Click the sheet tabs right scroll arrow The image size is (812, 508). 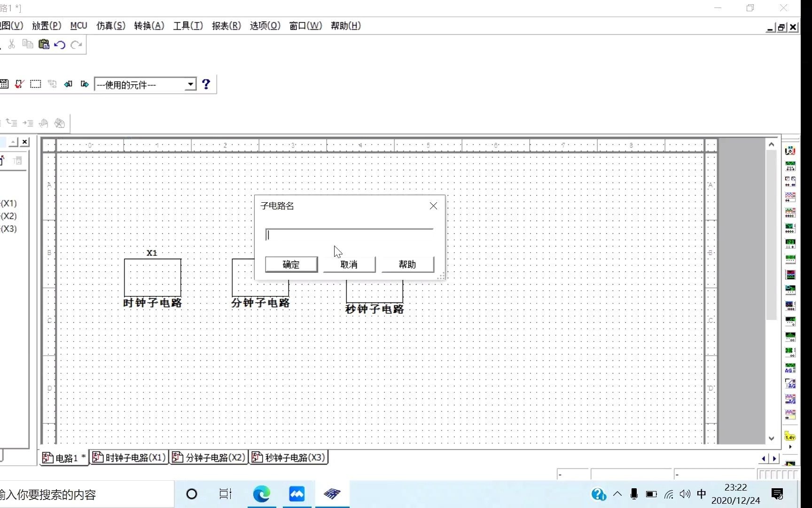pos(774,459)
